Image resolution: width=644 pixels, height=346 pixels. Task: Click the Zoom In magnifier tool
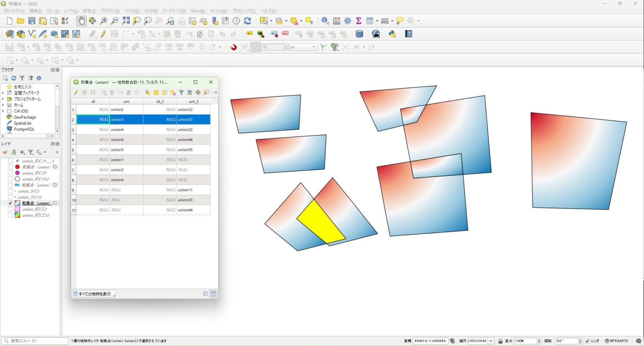point(104,21)
